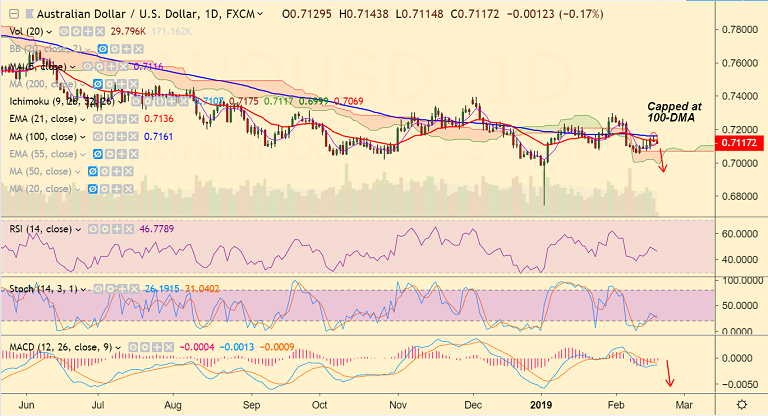Expand MACD (12, 26, close, 9) dropdown
Screen dimensions: 768x416
pos(118,347)
